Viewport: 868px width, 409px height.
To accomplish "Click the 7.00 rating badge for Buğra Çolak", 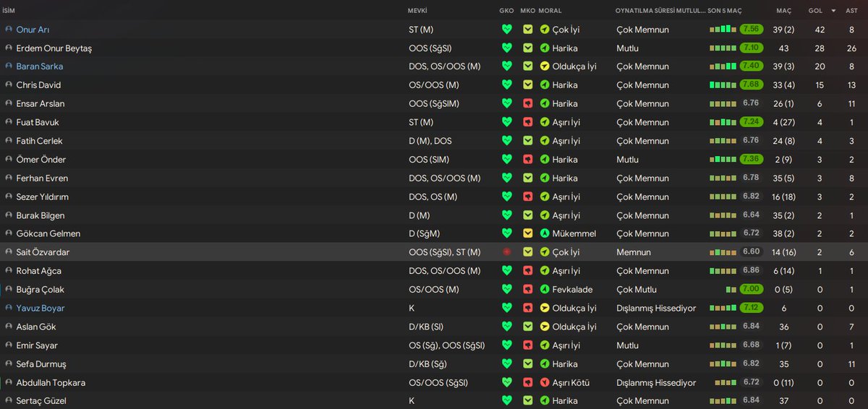I will coord(751,290).
